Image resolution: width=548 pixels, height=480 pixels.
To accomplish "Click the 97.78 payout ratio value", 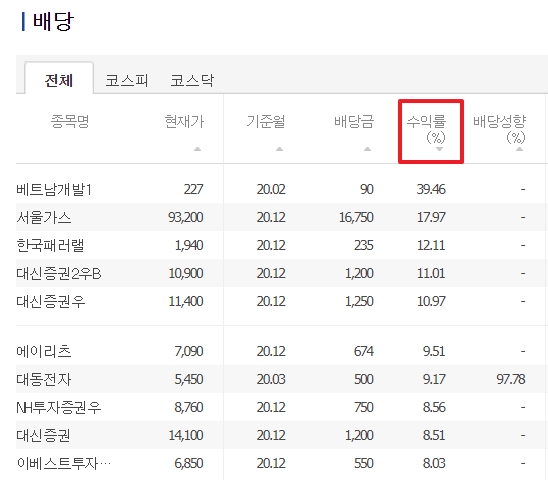I will point(511,379).
